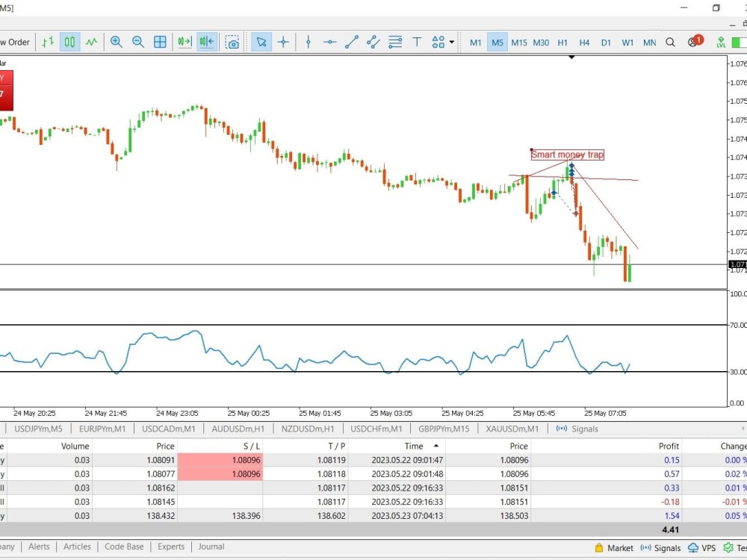Select trade row with price 138.432
The height and width of the screenshot is (560, 747).
pyautogui.click(x=373, y=516)
